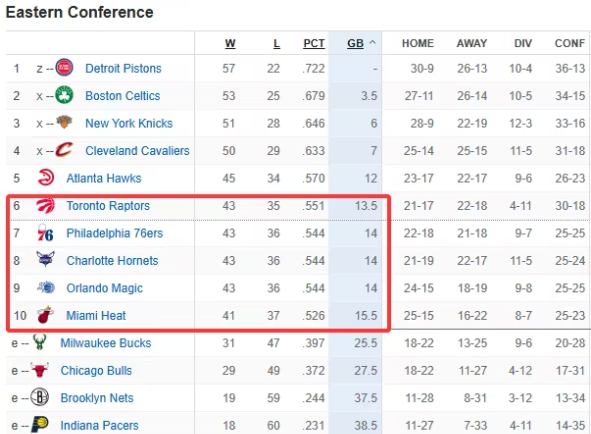Click the Detroit Pistons team logo
591x434 pixels.
pos(64,68)
